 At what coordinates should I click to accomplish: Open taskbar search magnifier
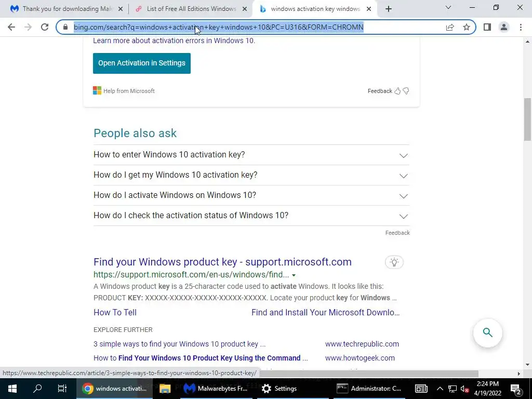(37, 389)
